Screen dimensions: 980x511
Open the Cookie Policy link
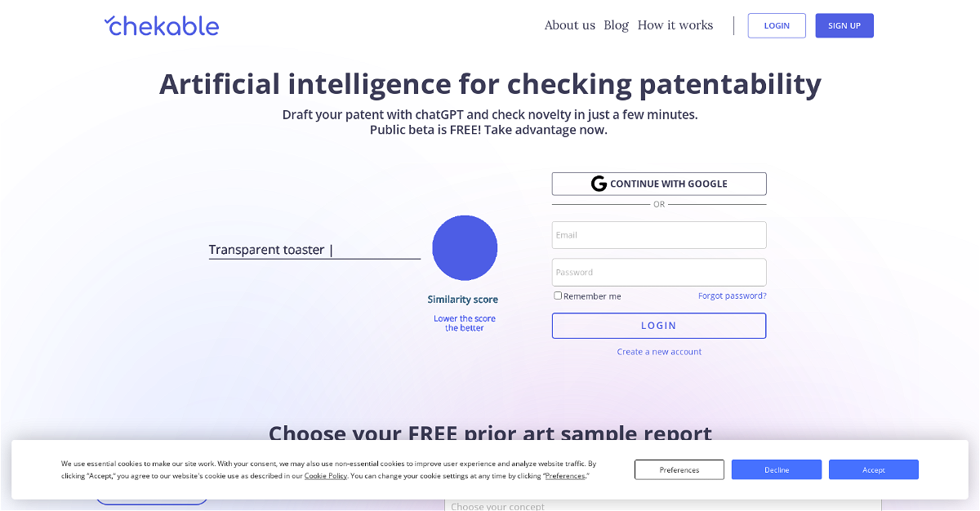[x=326, y=476]
